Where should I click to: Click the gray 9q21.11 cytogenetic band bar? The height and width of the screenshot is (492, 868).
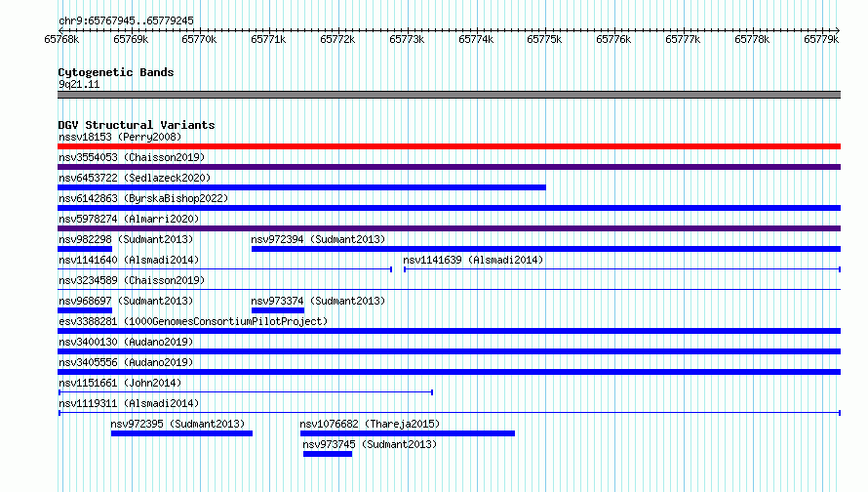pyautogui.click(x=449, y=95)
